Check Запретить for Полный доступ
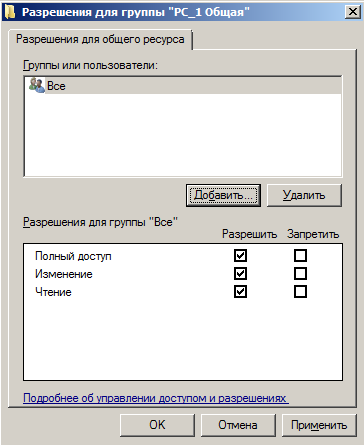364x445 pixels. 300,256
